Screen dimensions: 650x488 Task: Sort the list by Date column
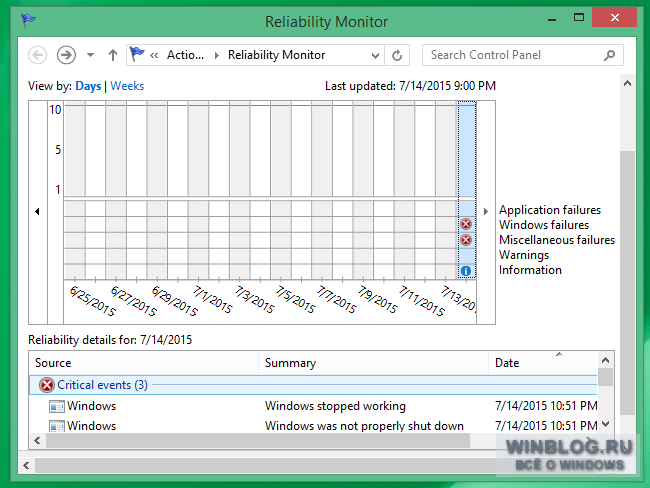(543, 363)
